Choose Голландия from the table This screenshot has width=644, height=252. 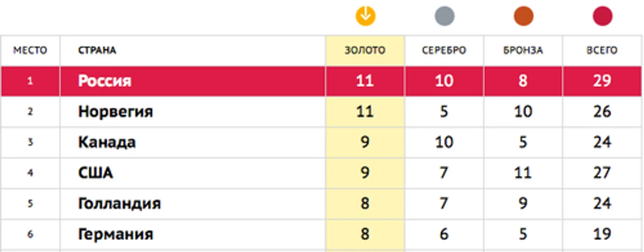pos(120,204)
